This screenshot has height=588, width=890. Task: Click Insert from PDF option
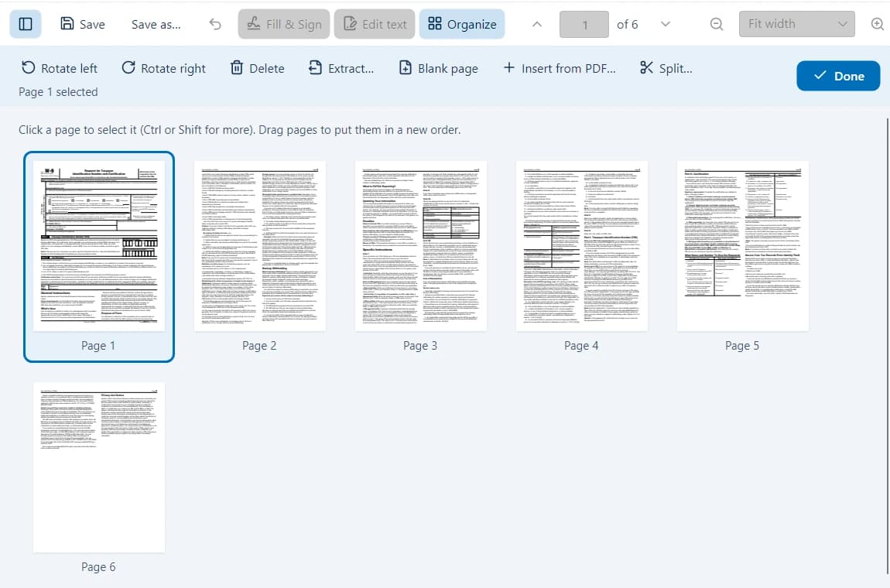(559, 68)
